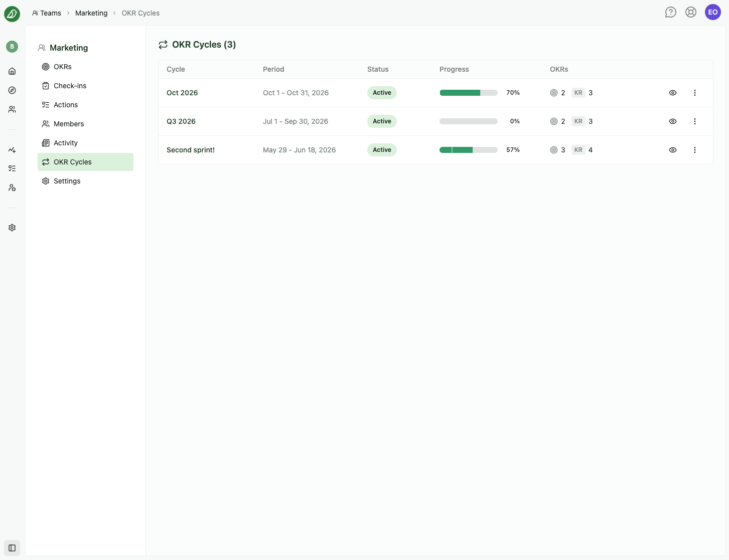Open the Second sprint! cycle

click(191, 150)
